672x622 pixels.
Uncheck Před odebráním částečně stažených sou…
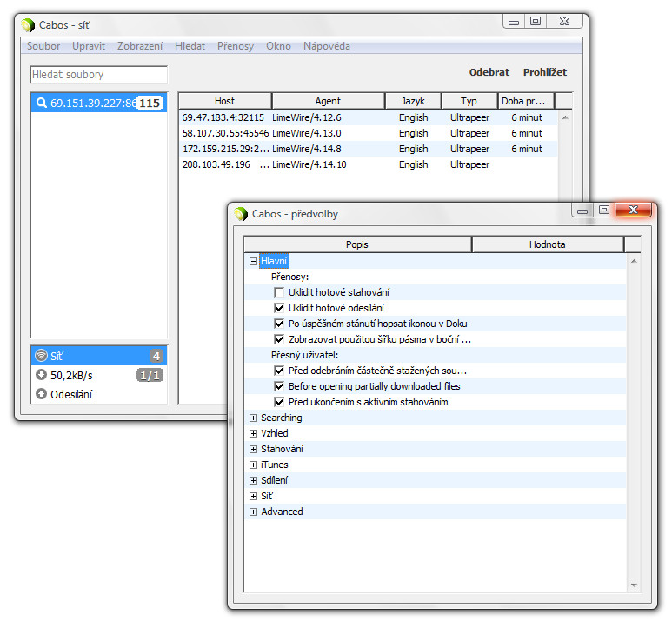tap(279, 371)
